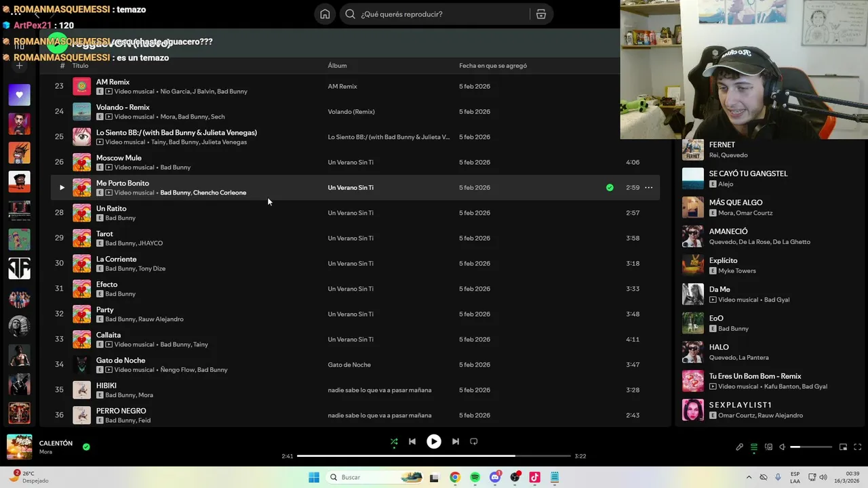Select the AM Remix track row

point(355,87)
